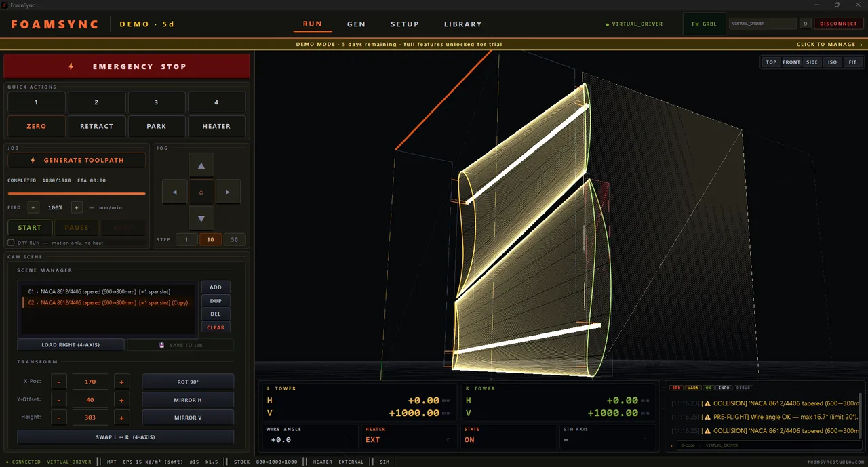This screenshot has width=868, height=467.
Task: Click the DISCONNECT button
Action: 838,24
